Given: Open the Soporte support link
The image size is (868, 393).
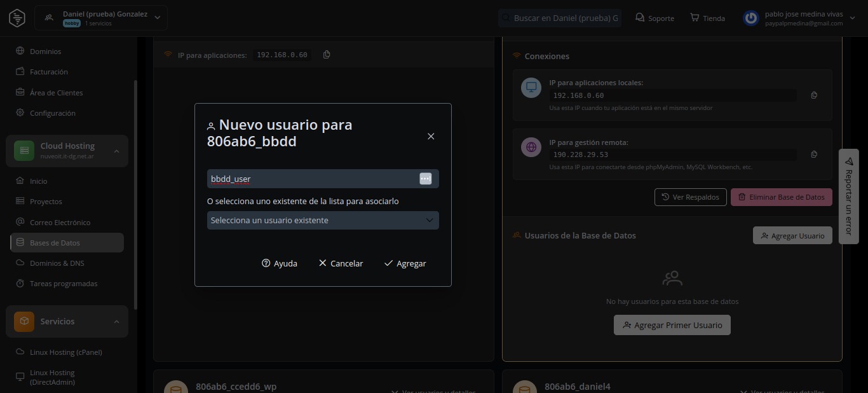Looking at the screenshot, I should click(x=654, y=18).
